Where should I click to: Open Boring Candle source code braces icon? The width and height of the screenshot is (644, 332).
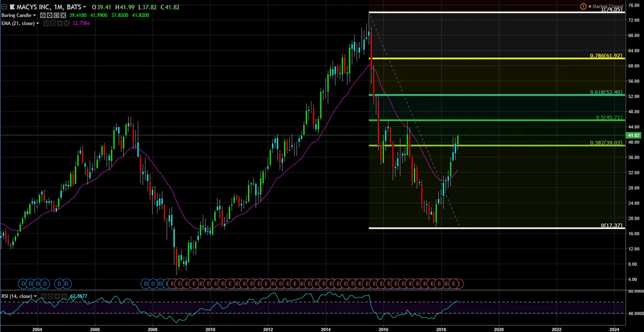(x=55, y=16)
